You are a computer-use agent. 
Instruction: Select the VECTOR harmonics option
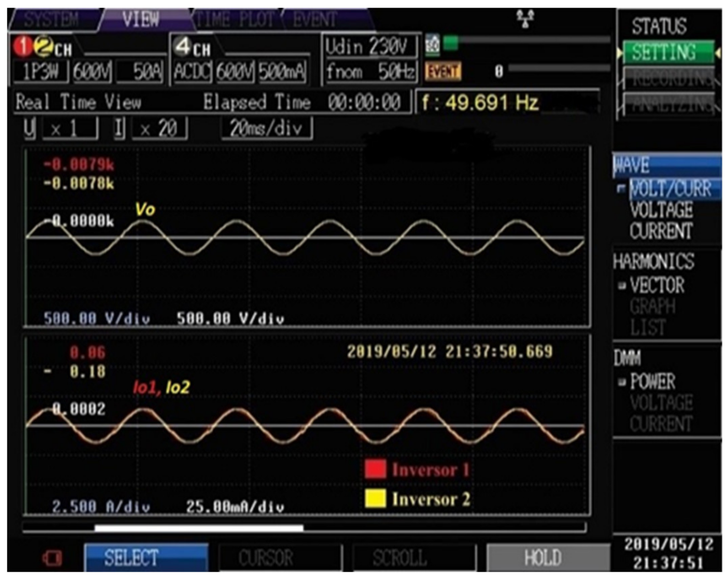tap(657, 285)
